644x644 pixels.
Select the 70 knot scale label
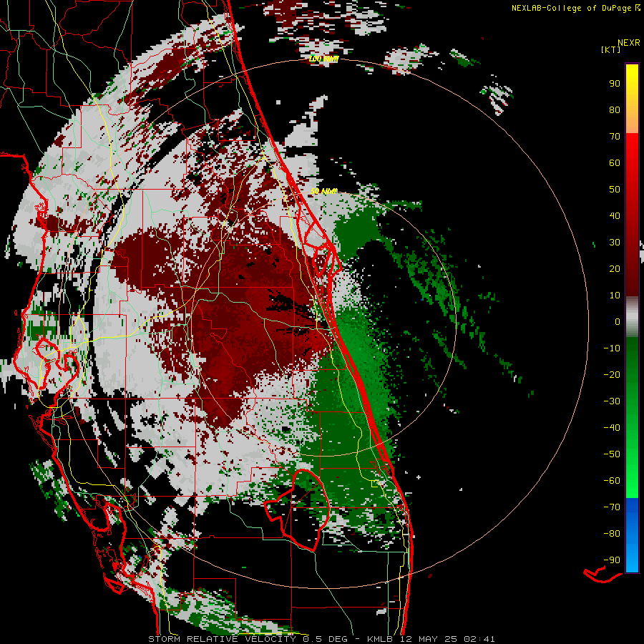point(615,137)
